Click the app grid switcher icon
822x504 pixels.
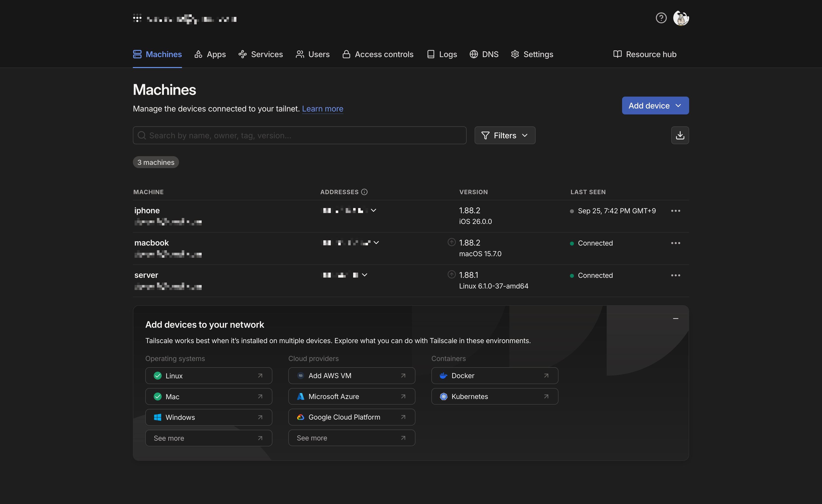coord(137,19)
